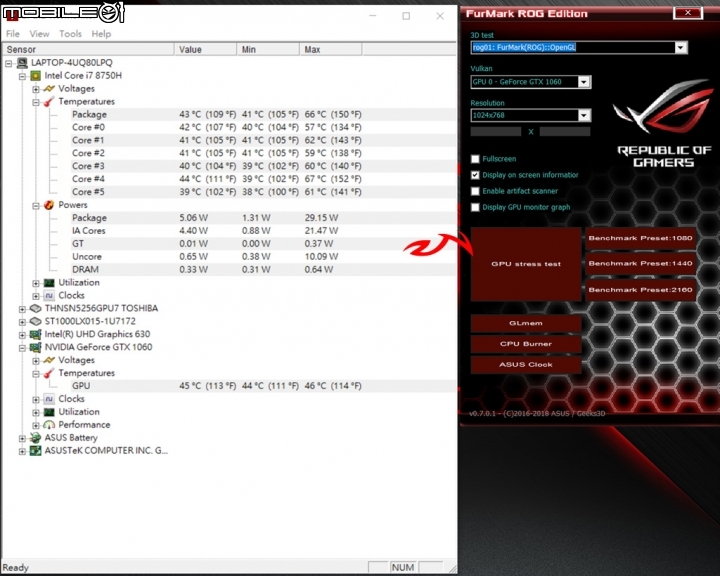Close the FurMark ROG Edition window

pos(687,13)
